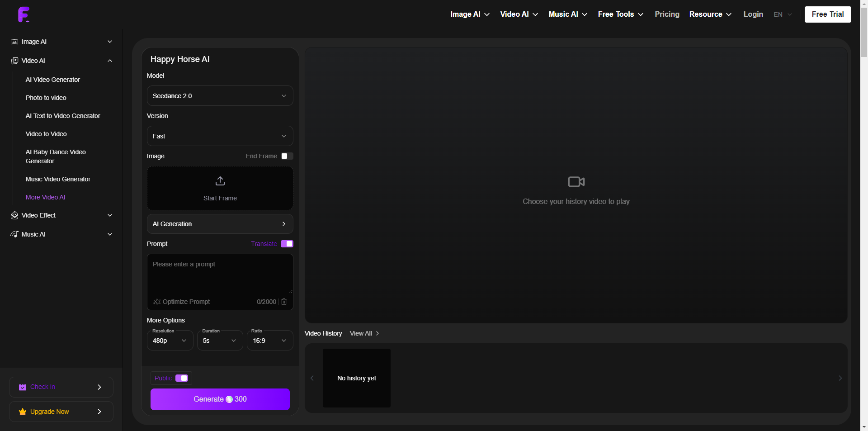This screenshot has height=431, width=868.
Task: Click the Check In calendar icon
Action: [x=23, y=387]
